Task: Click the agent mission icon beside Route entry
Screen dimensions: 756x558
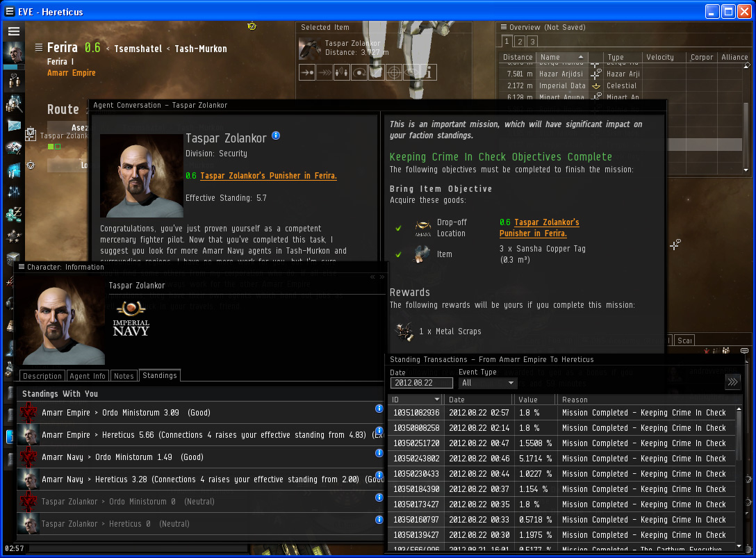Action: click(31, 133)
